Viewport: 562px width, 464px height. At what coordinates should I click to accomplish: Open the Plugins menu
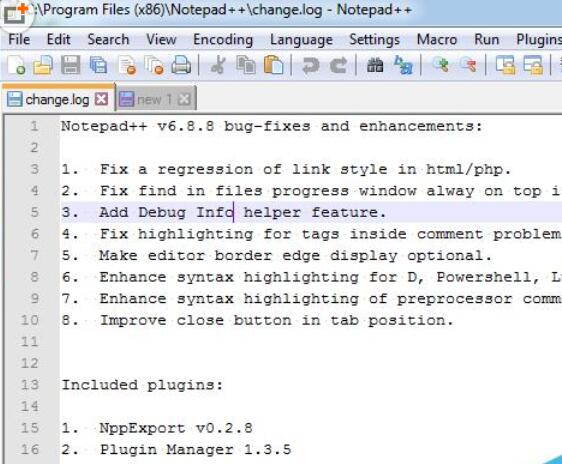point(538,39)
